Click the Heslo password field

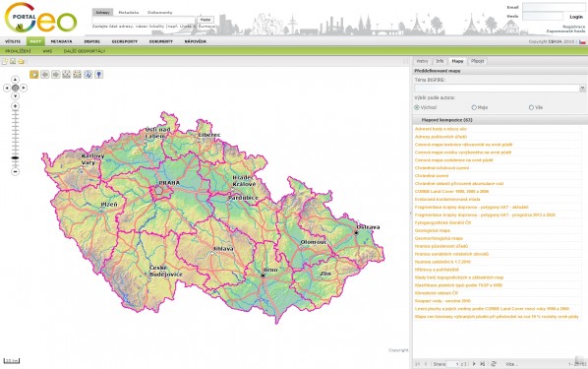543,16
